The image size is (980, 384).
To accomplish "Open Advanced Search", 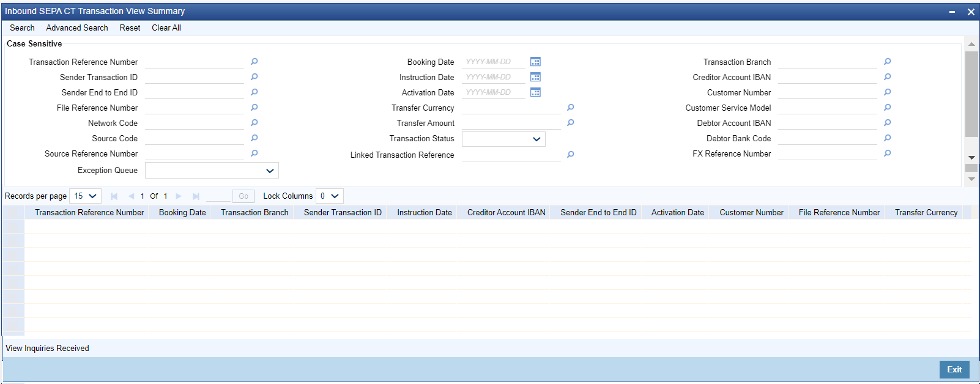I will click(77, 28).
